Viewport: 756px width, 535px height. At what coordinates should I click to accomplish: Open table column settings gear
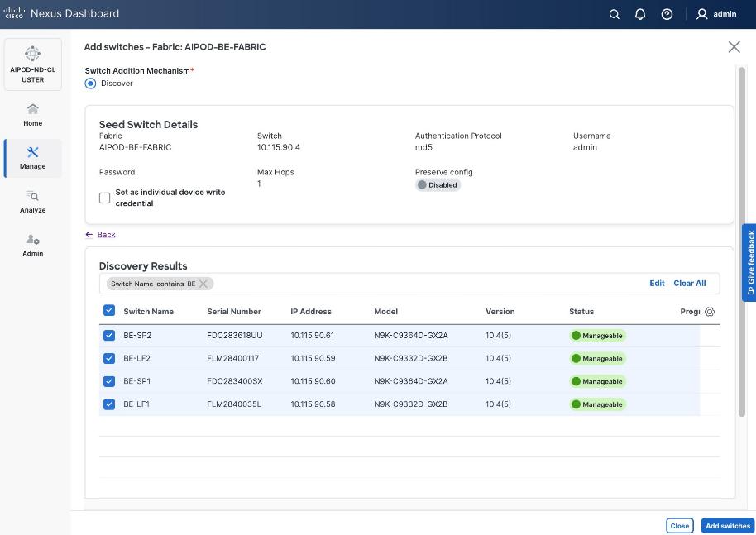[710, 312]
